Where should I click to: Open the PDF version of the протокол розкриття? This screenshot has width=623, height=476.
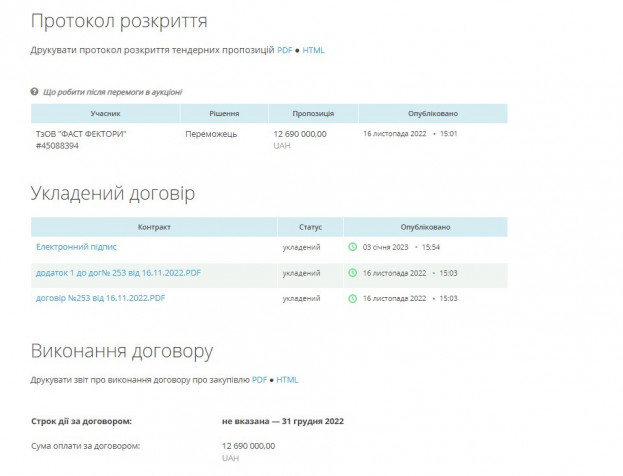(284, 50)
